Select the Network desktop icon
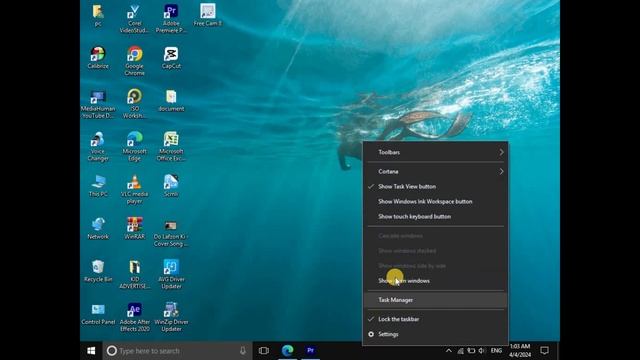Image resolution: width=640 pixels, height=360 pixels. point(98,229)
